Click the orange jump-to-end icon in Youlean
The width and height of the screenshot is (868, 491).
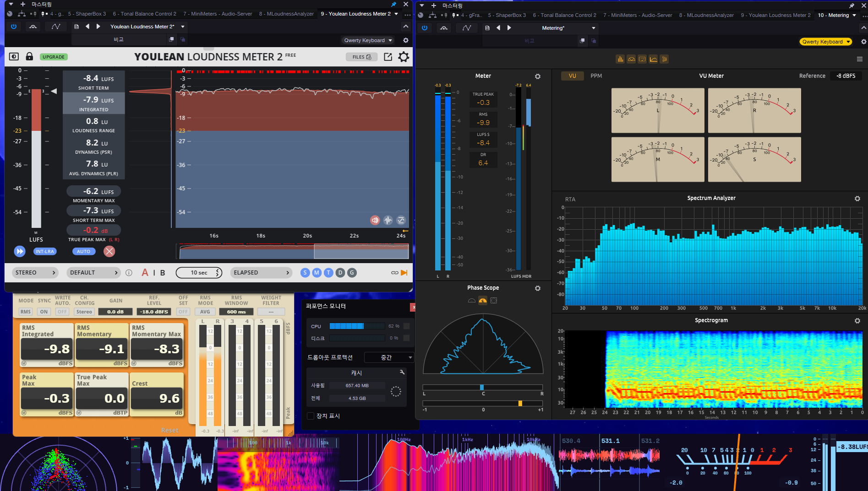[404, 273]
